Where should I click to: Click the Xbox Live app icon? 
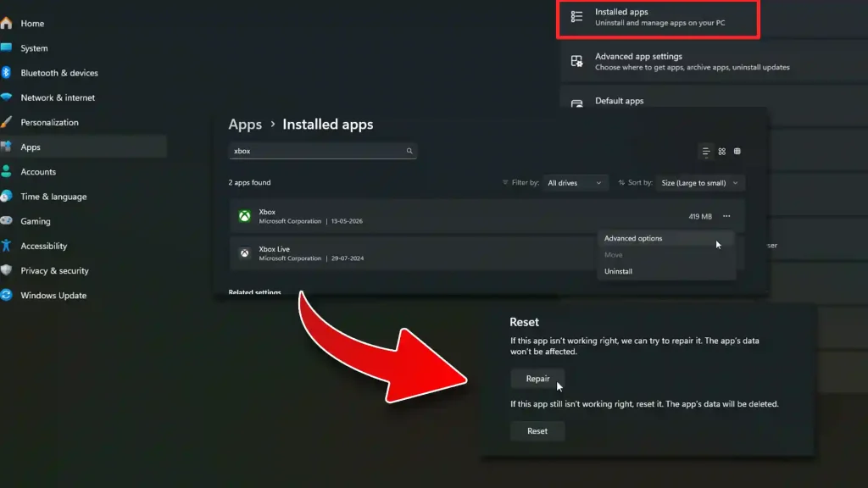[244, 252]
